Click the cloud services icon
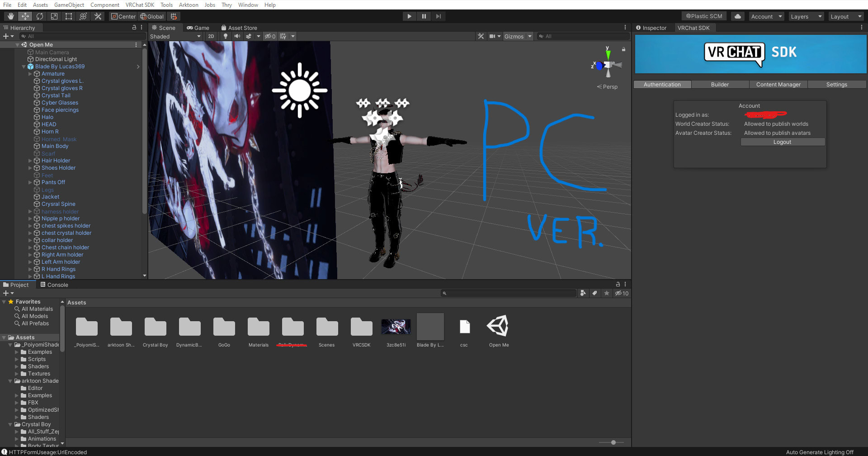This screenshot has height=456, width=868. click(738, 16)
